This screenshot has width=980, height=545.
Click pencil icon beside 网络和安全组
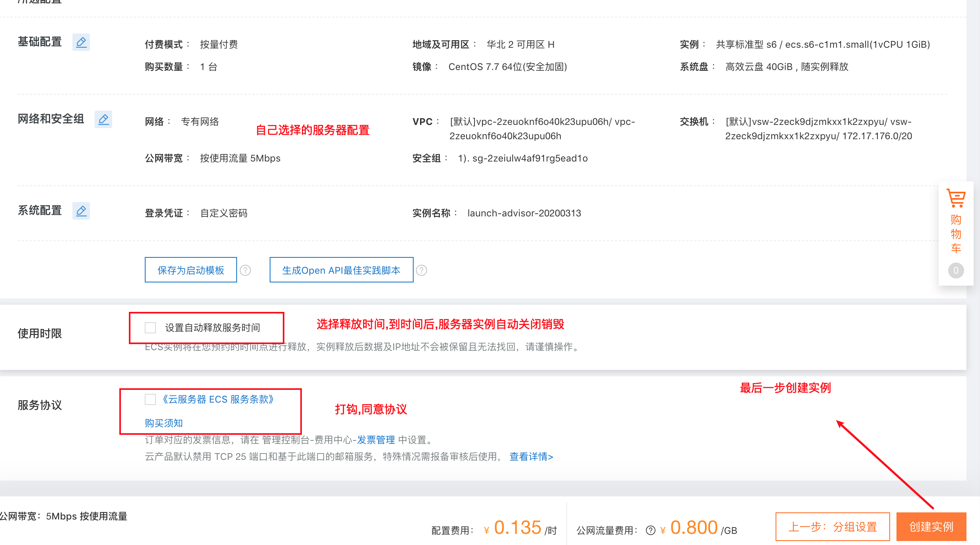(x=103, y=119)
